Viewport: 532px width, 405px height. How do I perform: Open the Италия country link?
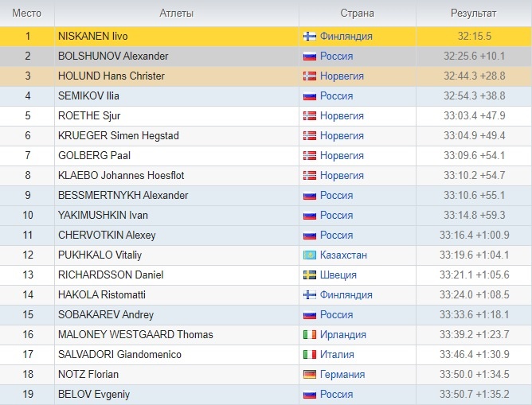[x=337, y=355]
